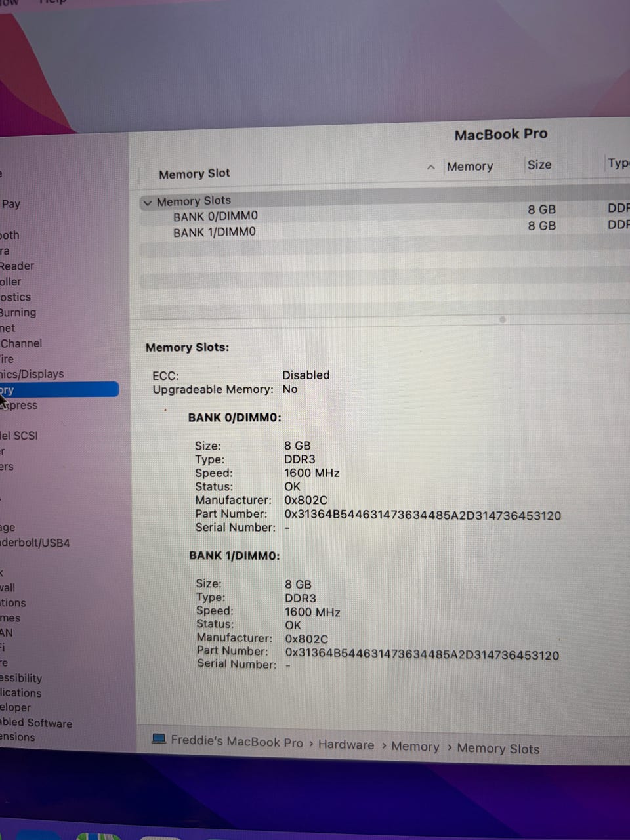Click the BANK 1 Part Number hex value
The width and height of the screenshot is (630, 840).
[x=422, y=655]
